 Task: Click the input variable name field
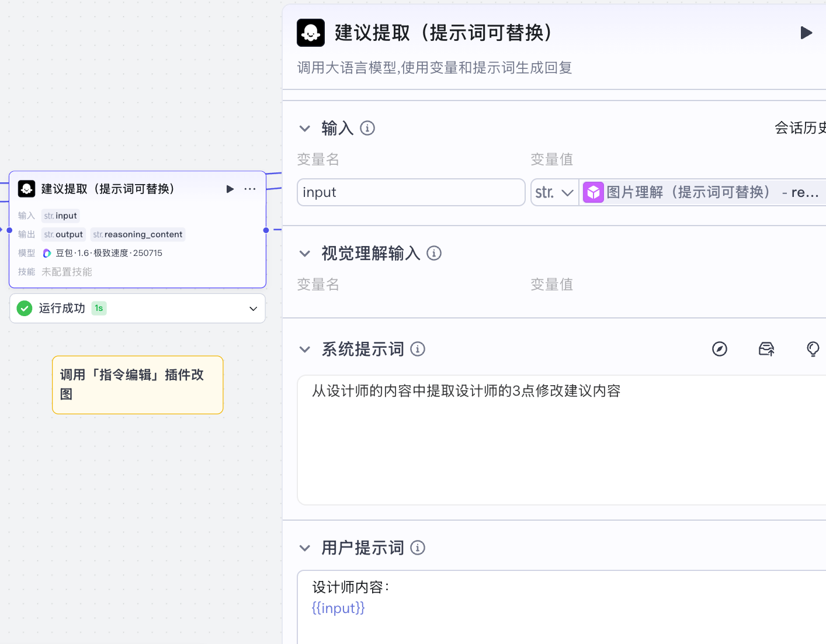click(411, 192)
